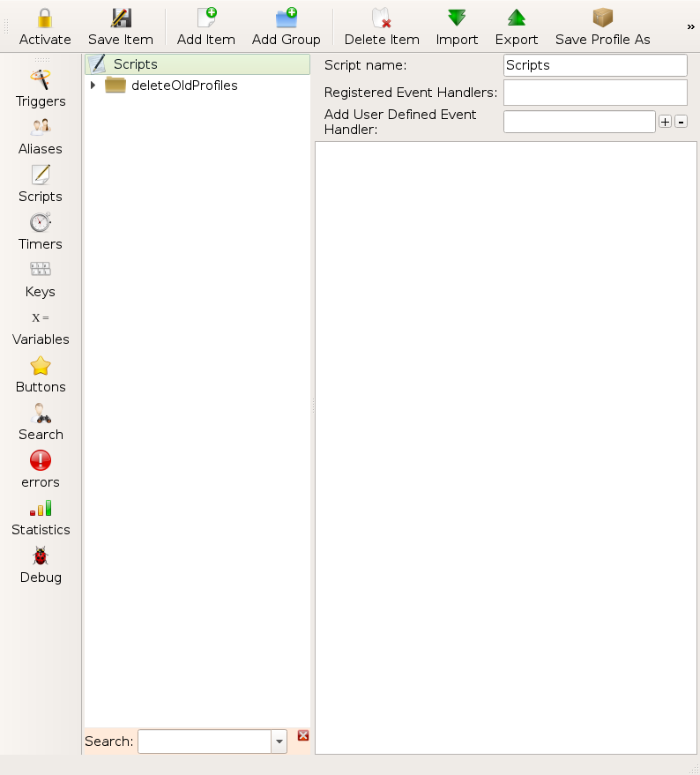This screenshot has height=775, width=700.
Task: Choose Save Profile As box icon
Action: (603, 18)
